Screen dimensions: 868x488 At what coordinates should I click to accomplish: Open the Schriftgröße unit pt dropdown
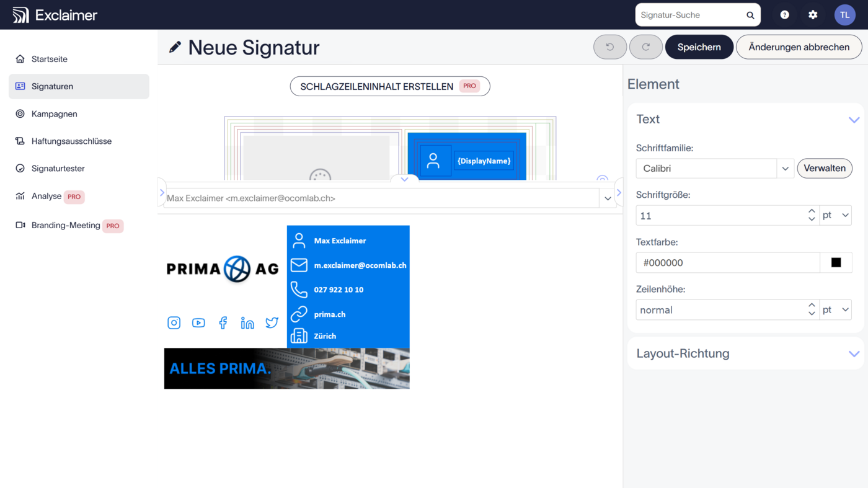835,216
